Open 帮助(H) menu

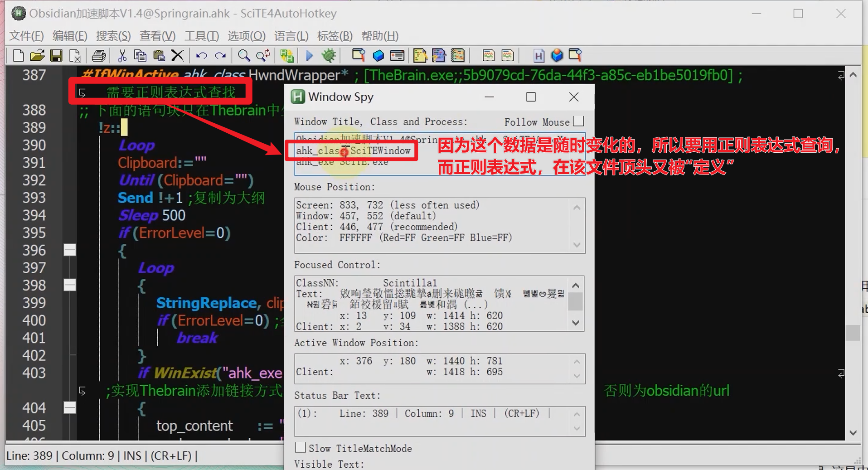[380, 36]
